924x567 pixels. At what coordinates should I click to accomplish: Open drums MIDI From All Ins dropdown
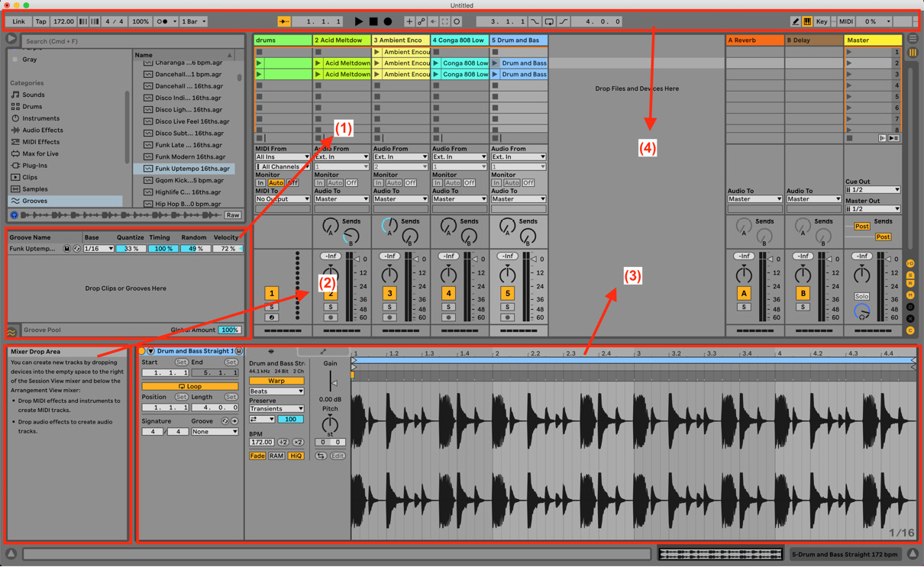click(283, 157)
